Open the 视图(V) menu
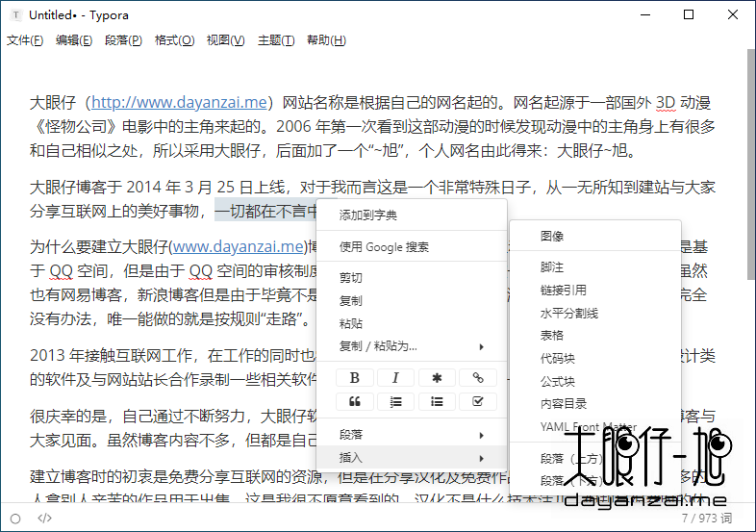 pyautogui.click(x=226, y=40)
